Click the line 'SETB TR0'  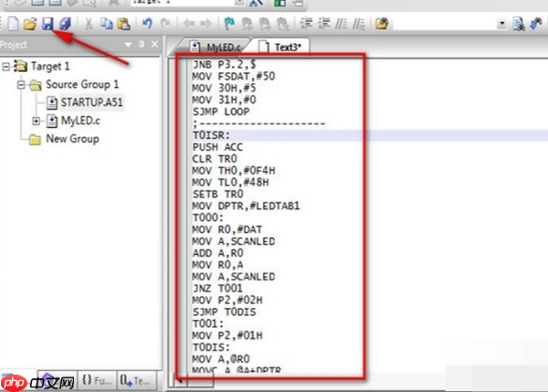pos(217,194)
